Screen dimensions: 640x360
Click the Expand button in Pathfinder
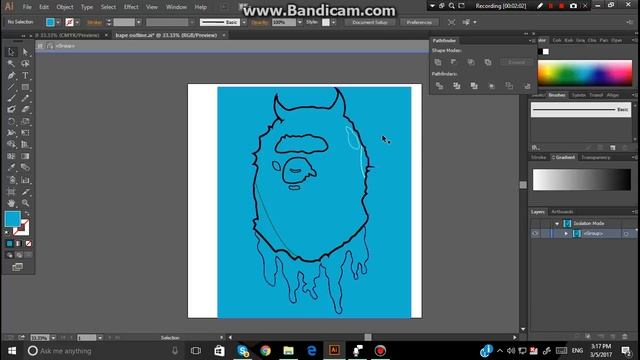(516, 62)
